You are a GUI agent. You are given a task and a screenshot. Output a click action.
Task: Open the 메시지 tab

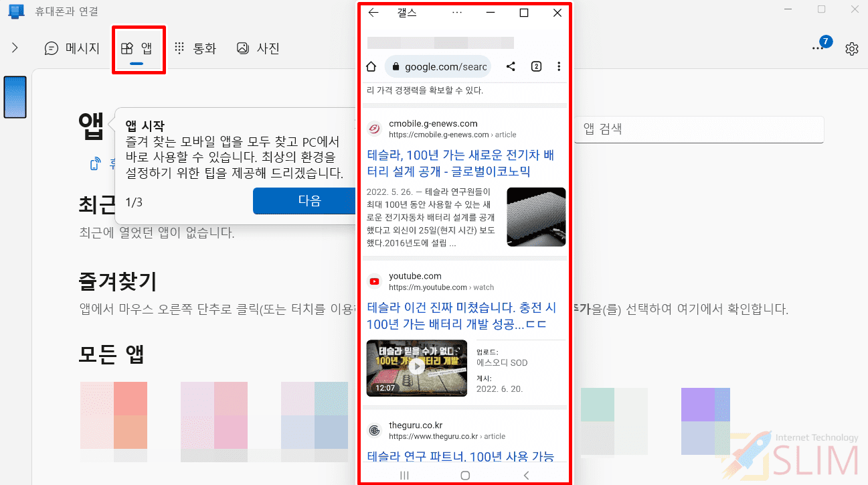[x=72, y=48]
